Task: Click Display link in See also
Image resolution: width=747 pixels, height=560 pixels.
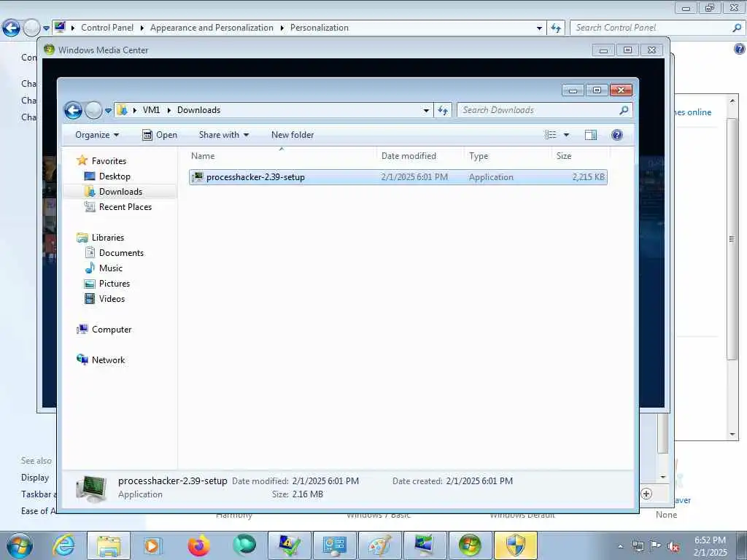Action: click(35, 477)
